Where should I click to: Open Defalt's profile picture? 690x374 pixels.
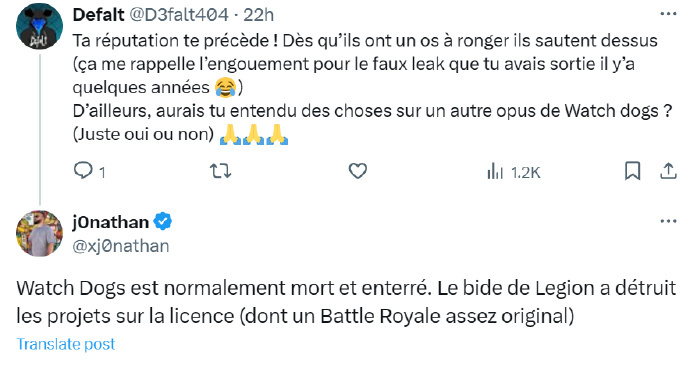tap(39, 26)
